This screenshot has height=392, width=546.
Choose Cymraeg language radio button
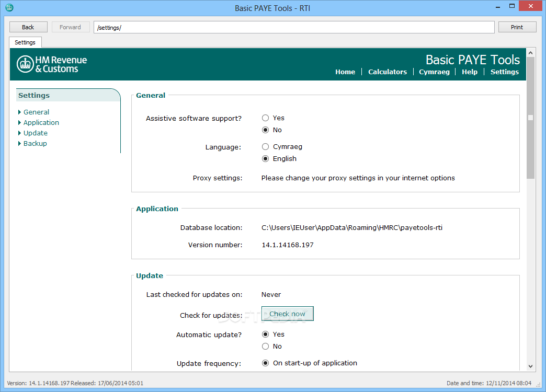[265, 146]
